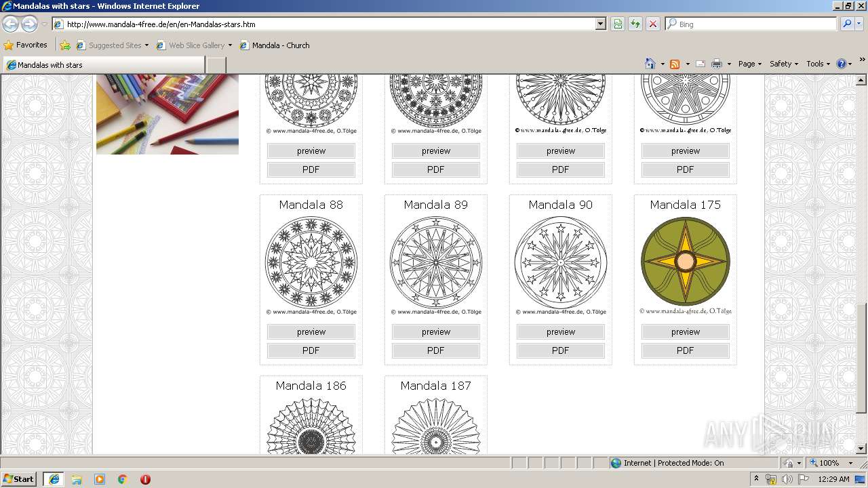Click preview button under Mandala 89

click(436, 332)
